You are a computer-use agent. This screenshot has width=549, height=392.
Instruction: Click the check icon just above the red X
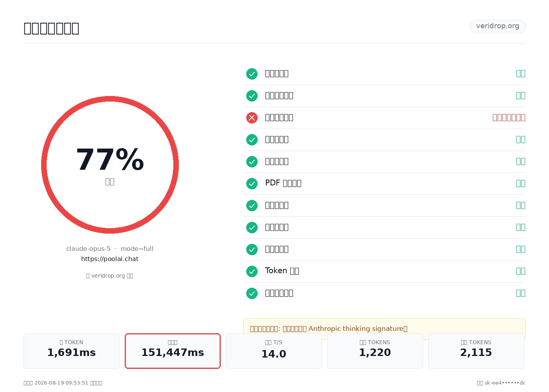tap(252, 96)
